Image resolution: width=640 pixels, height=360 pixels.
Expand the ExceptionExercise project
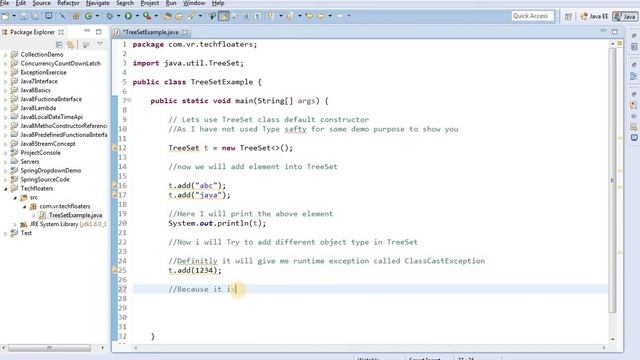[x=5, y=73]
